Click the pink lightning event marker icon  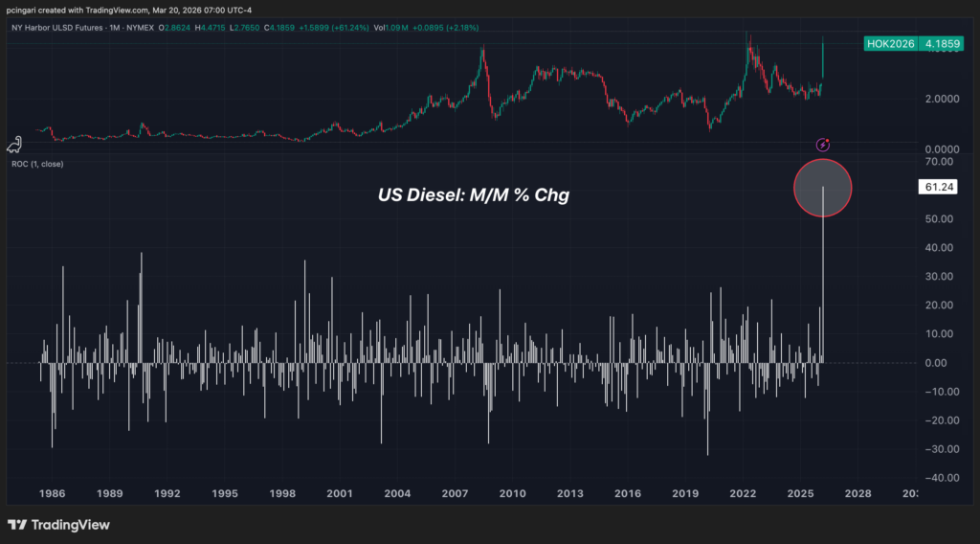pos(822,145)
